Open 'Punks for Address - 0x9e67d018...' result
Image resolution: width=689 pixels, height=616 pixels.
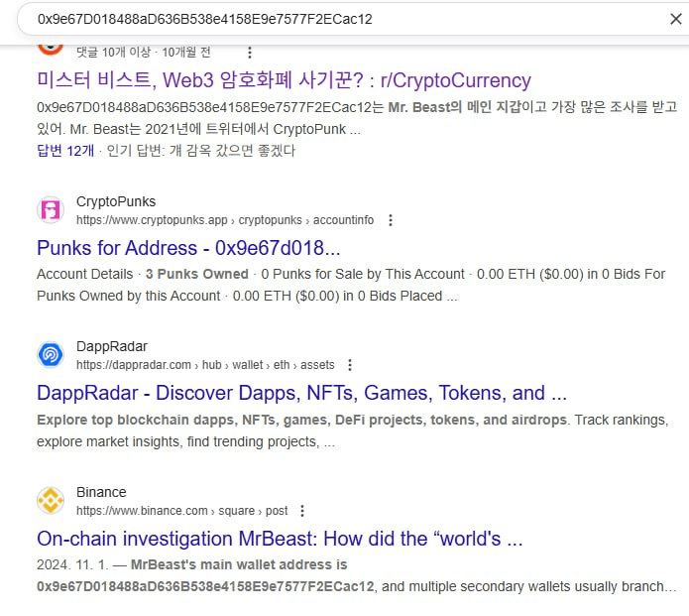(188, 248)
